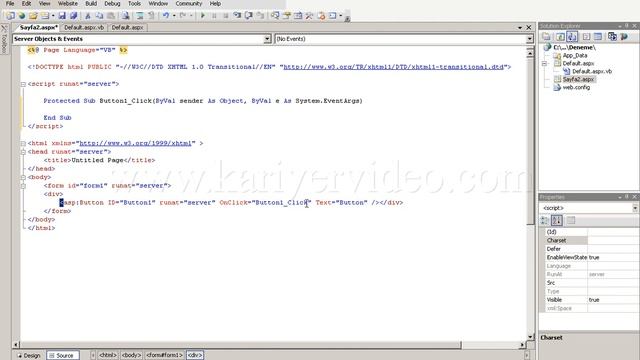Switch to Source view
Viewport: 640px width, 360px height.
62,356
